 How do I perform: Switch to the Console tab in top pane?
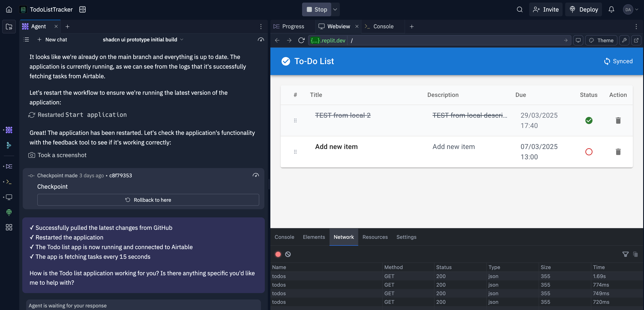(383, 27)
